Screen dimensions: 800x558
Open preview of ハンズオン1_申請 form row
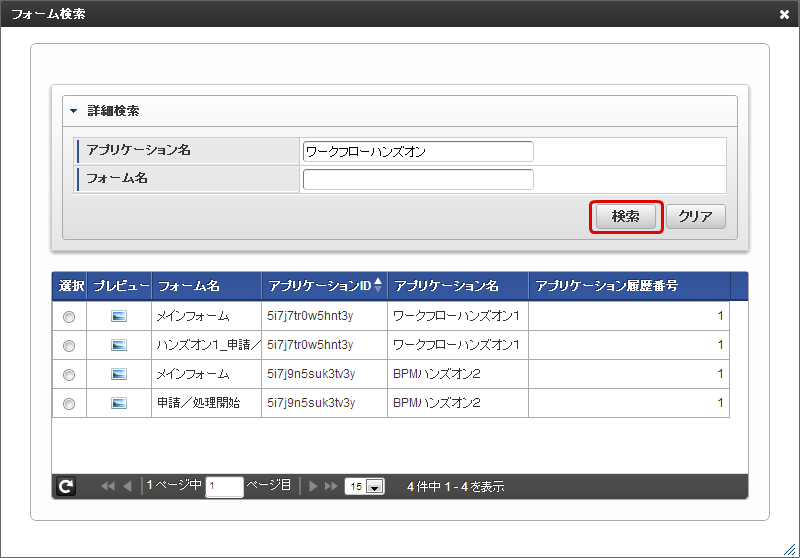pos(119,345)
